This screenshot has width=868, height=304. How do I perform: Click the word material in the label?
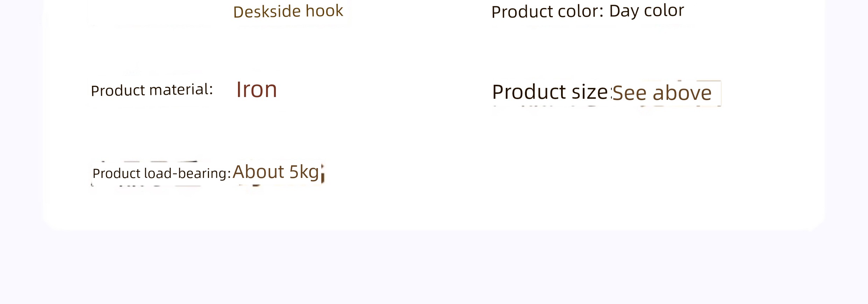pos(181,90)
